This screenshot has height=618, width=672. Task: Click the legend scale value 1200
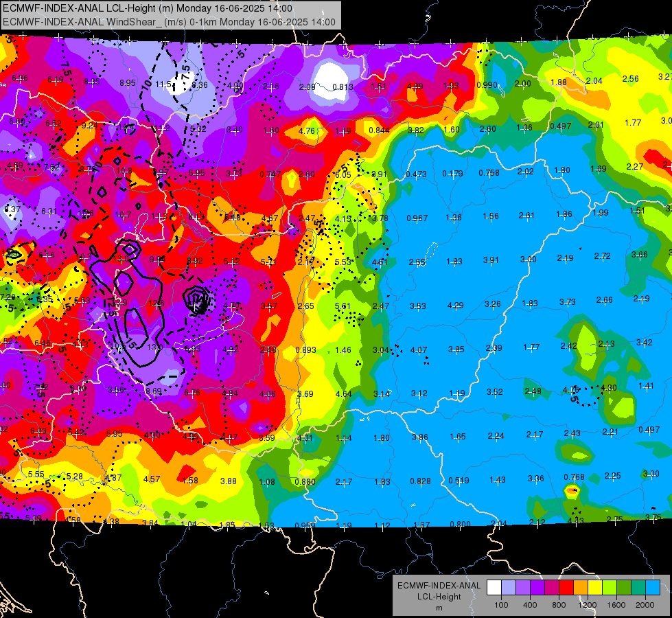pyautogui.click(x=587, y=605)
